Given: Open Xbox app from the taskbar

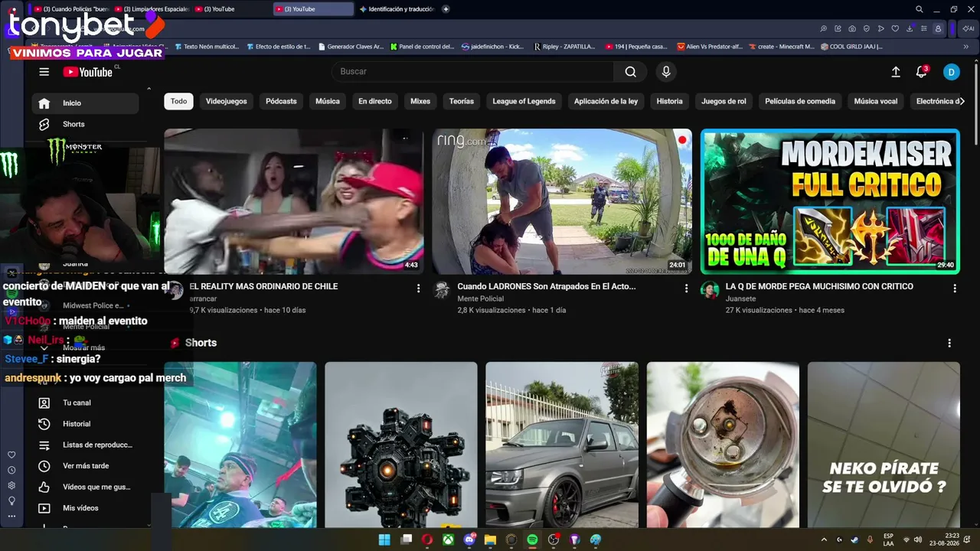Looking at the screenshot, I should (448, 540).
